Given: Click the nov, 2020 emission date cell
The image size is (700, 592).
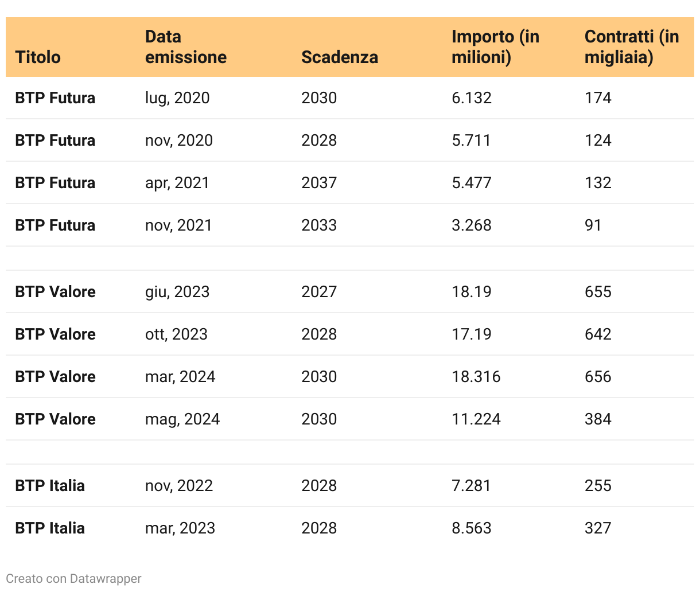Looking at the screenshot, I should click(178, 141).
